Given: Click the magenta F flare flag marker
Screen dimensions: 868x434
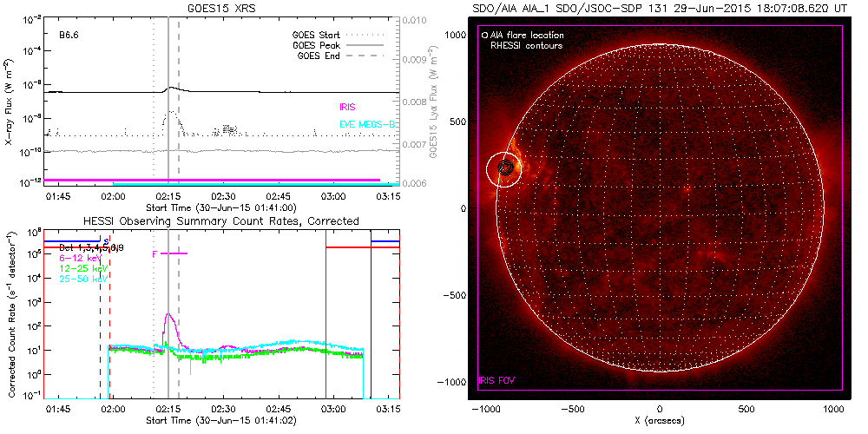Looking at the screenshot, I should click(x=155, y=253).
